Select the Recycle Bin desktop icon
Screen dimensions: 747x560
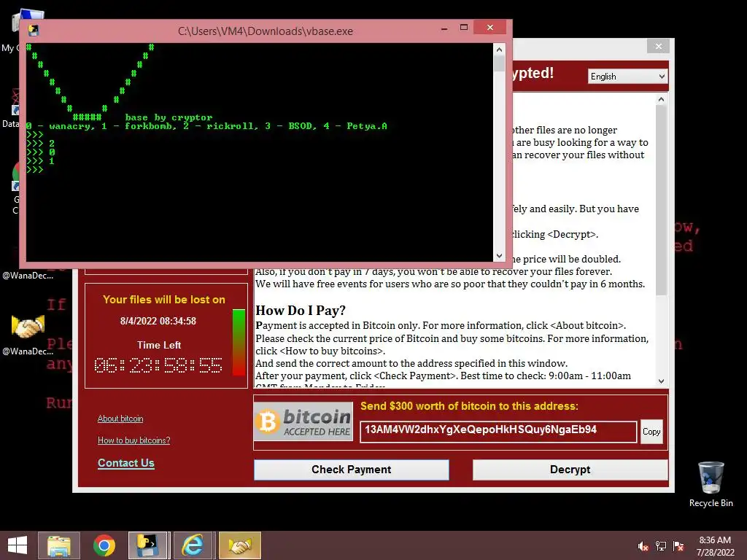711,484
